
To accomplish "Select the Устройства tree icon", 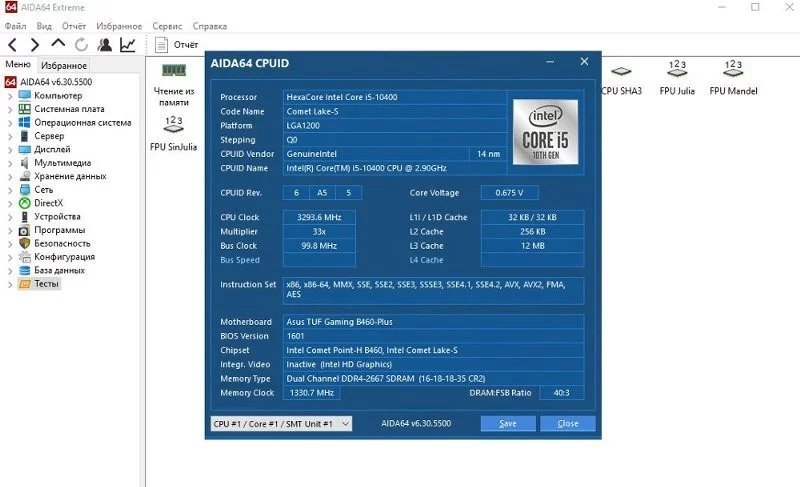I will coord(24,216).
